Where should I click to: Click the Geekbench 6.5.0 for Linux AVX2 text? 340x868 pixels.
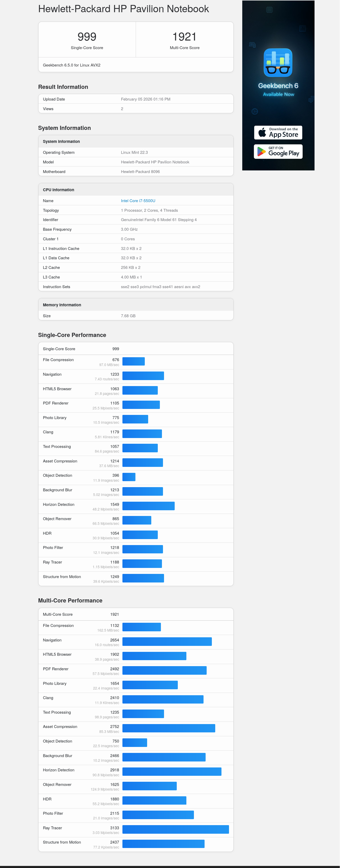click(x=71, y=65)
